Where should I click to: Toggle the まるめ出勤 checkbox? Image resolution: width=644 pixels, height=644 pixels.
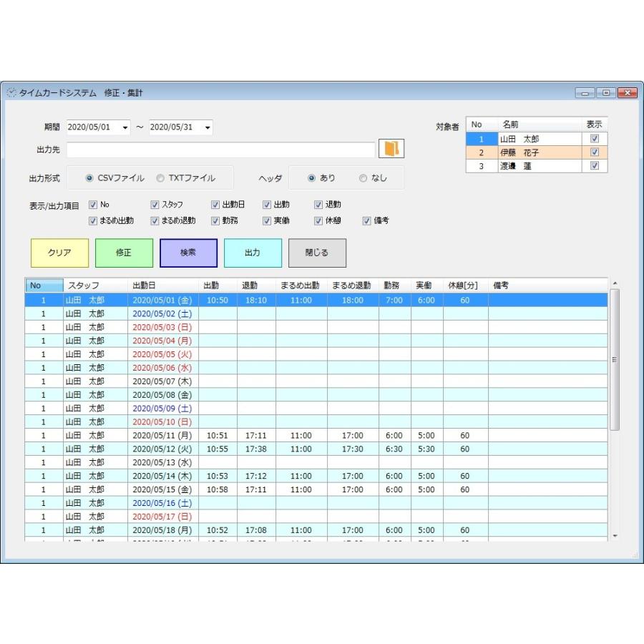click(93, 221)
